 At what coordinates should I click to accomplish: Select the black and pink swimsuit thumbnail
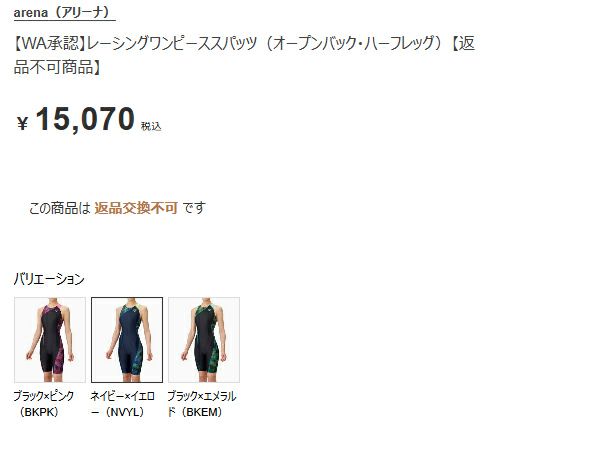point(50,340)
